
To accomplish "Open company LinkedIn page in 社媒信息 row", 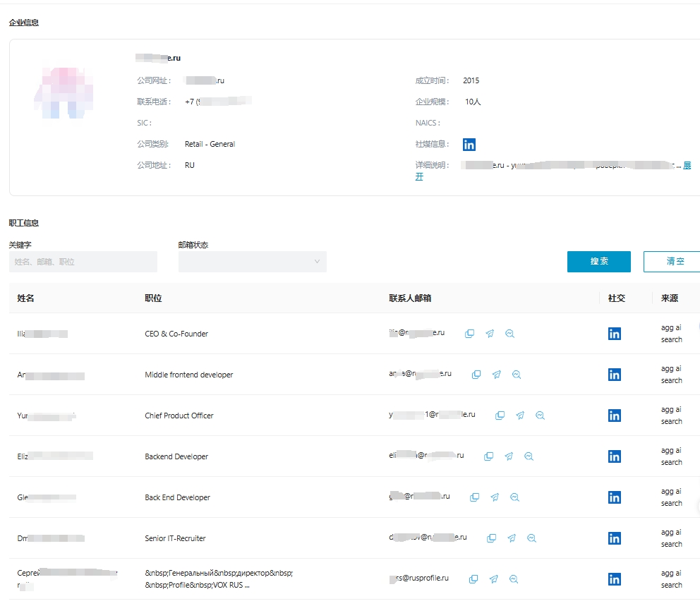I will [x=469, y=145].
